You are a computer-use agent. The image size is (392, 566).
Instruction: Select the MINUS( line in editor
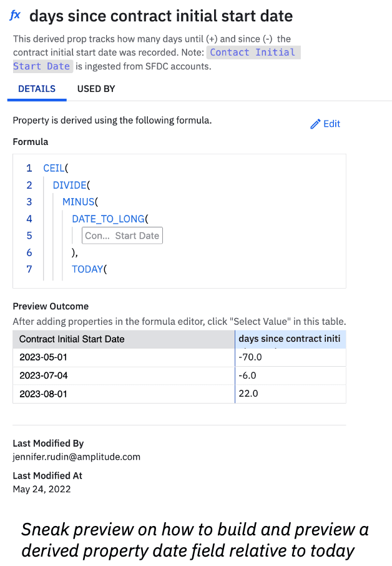click(81, 202)
